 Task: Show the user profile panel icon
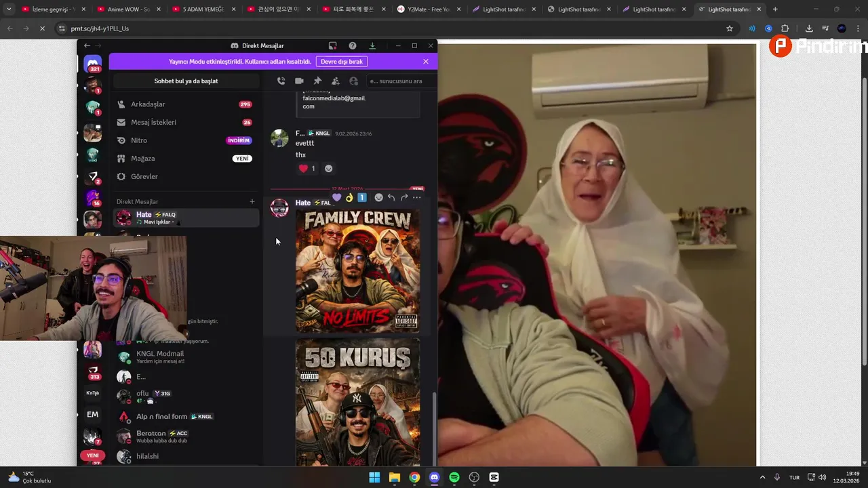point(353,81)
